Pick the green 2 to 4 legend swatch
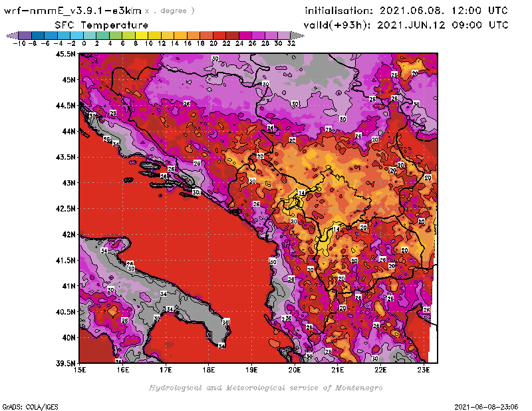This screenshot has width=532, height=411. click(x=103, y=35)
